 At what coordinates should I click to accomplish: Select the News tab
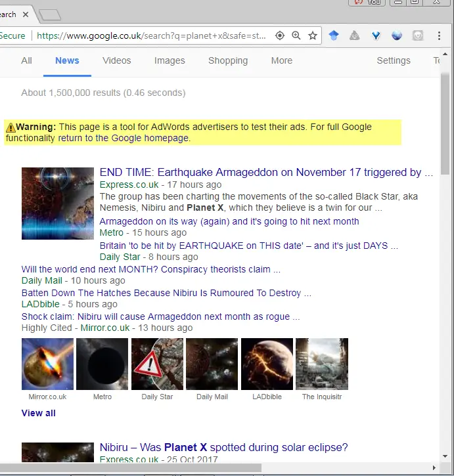click(67, 60)
